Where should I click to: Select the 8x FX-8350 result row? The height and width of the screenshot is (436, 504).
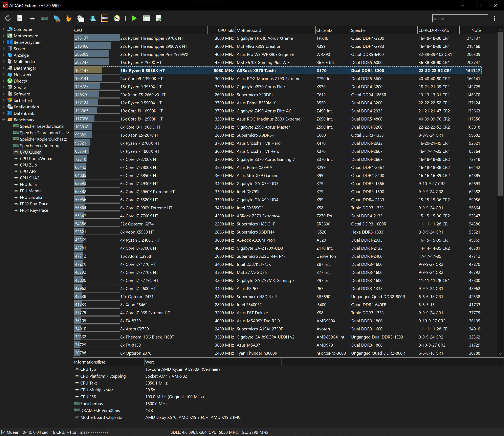tap(277, 321)
